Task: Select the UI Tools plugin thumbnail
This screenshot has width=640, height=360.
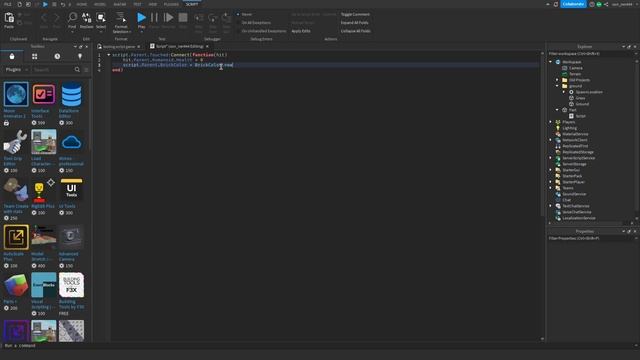Action: click(71, 190)
